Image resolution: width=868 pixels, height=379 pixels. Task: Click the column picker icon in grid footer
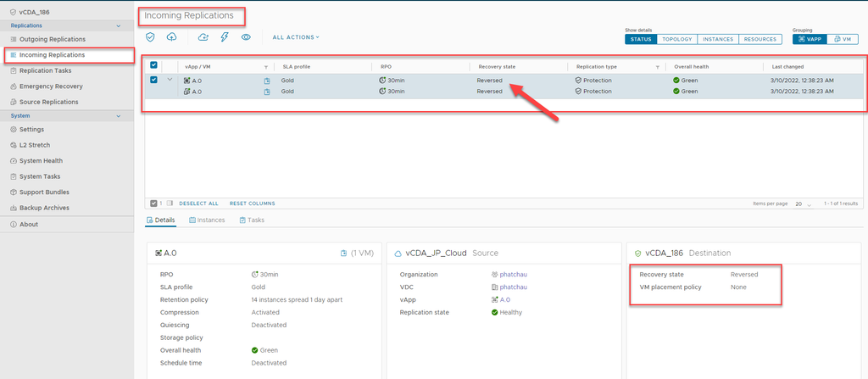170,203
